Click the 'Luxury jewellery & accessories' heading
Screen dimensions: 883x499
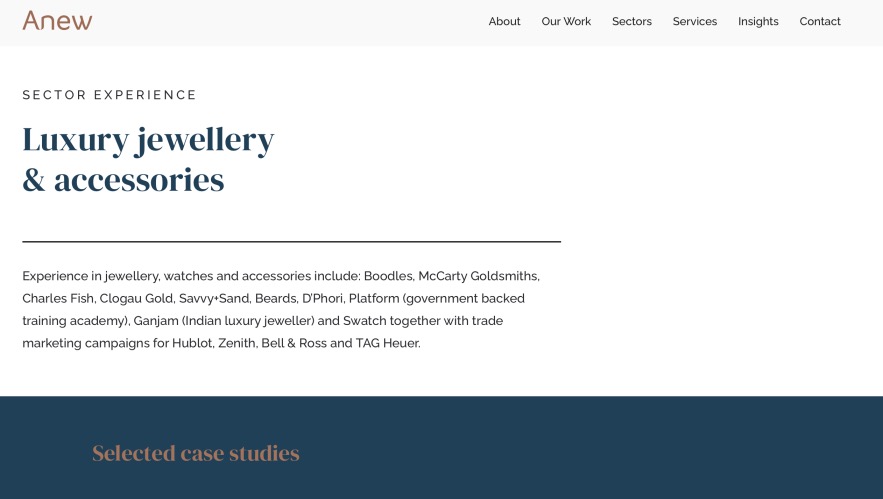coord(148,160)
